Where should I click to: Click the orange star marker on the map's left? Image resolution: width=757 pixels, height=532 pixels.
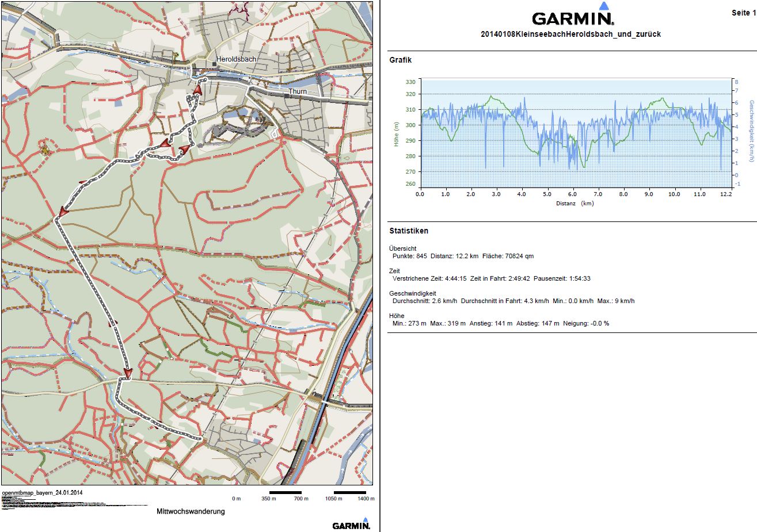click(x=44, y=150)
